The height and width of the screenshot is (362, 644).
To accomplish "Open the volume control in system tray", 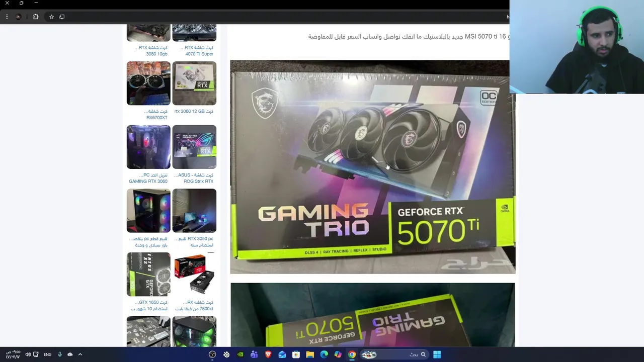I will tap(28, 354).
